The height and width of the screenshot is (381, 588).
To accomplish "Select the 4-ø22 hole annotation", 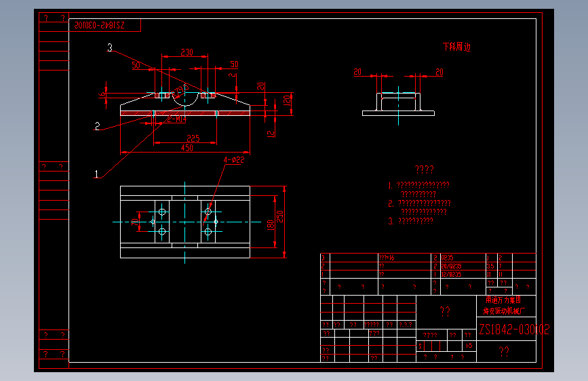I will click(x=234, y=160).
